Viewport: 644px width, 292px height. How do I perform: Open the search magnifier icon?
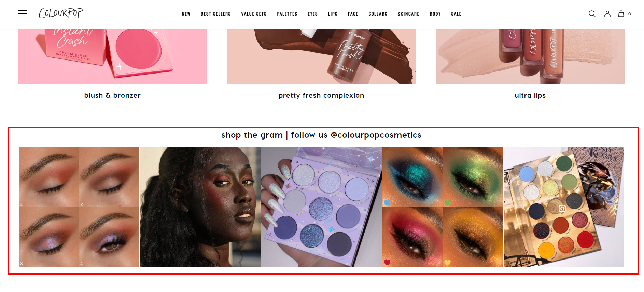592,14
